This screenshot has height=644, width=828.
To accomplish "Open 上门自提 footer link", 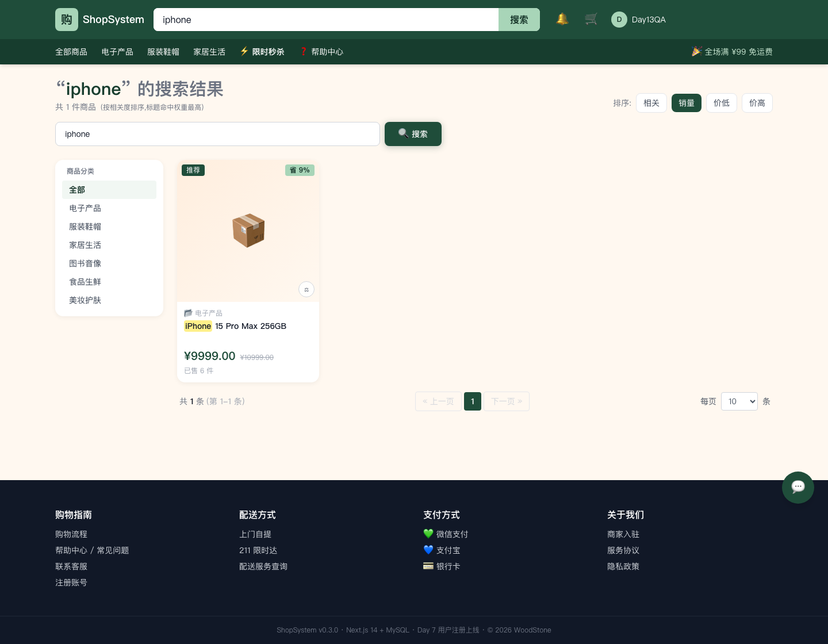I will click(255, 534).
